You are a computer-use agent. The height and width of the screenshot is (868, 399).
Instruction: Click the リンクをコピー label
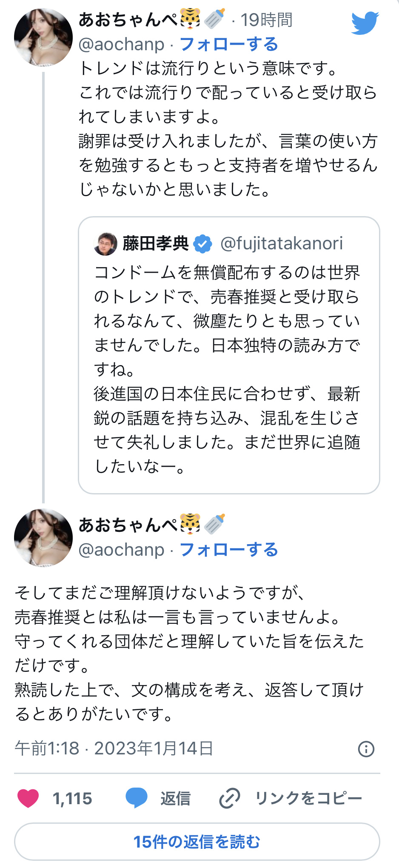[x=308, y=798]
